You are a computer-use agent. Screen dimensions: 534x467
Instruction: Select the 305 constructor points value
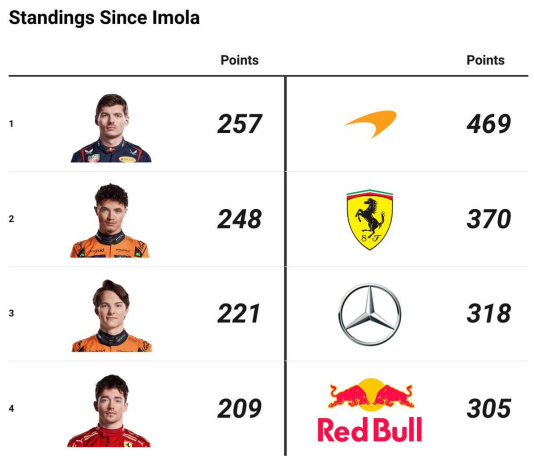pos(489,408)
